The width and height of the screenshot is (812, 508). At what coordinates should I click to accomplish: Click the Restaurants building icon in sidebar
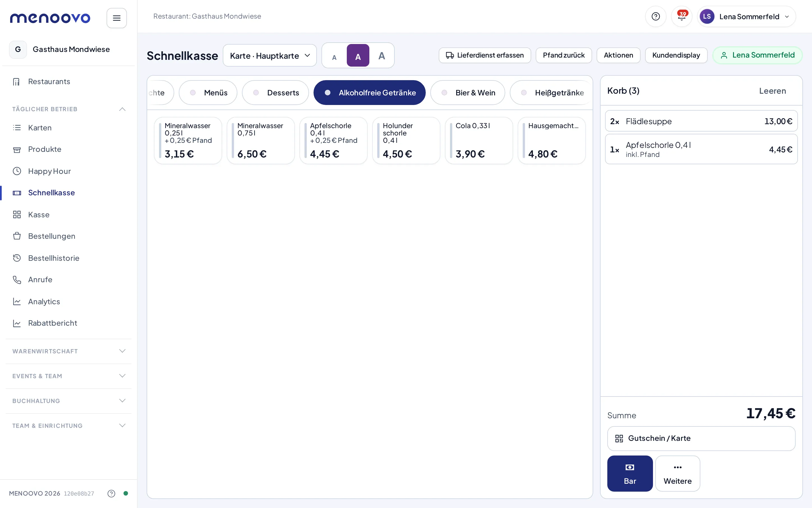(x=16, y=82)
